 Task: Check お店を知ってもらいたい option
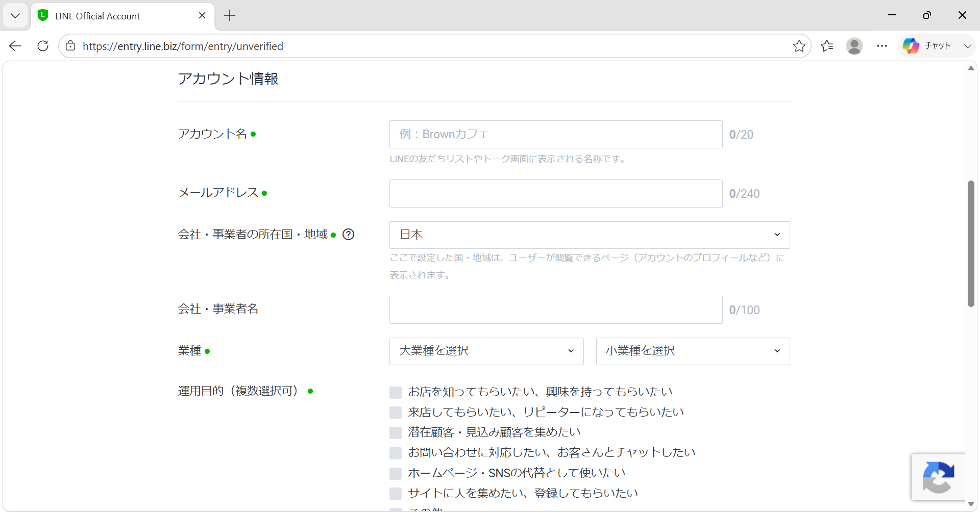(x=396, y=392)
